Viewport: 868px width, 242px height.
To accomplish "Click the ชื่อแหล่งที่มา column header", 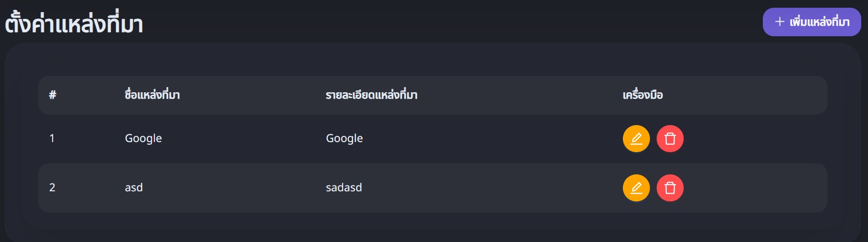I will [x=152, y=95].
